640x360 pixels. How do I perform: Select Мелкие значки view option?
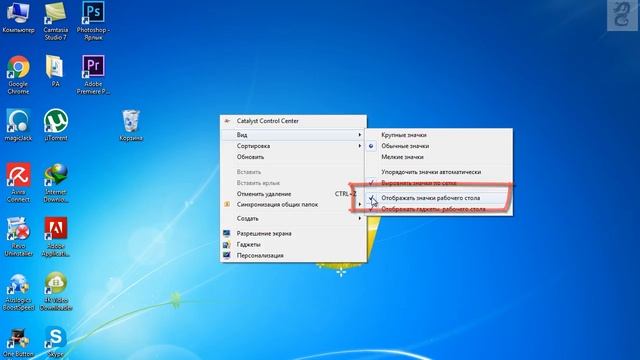point(439,157)
